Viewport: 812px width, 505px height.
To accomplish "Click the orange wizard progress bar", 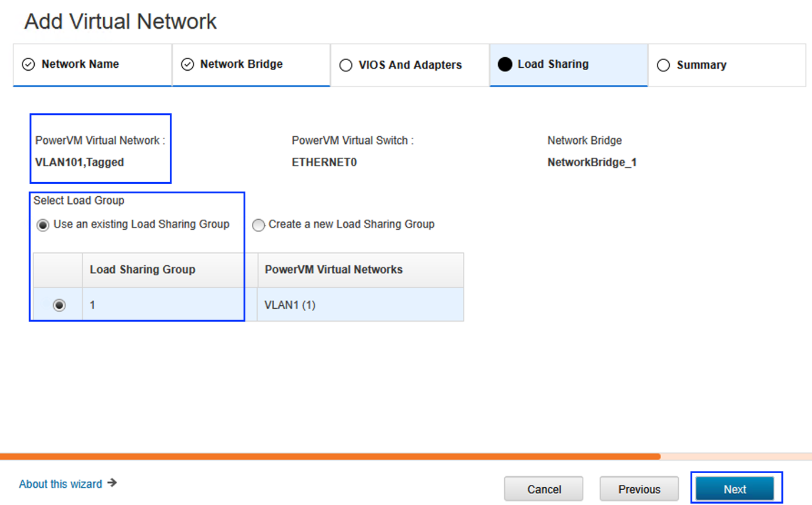I will (330, 456).
